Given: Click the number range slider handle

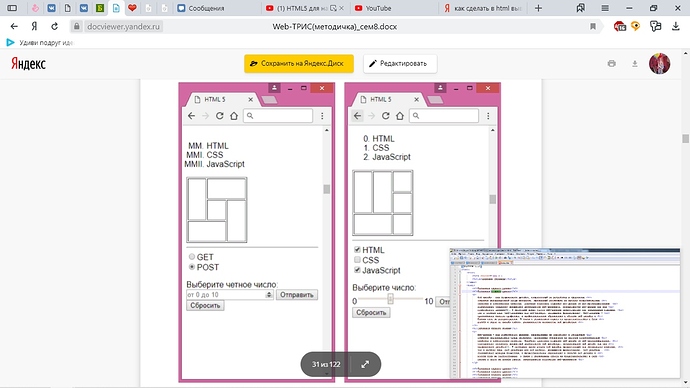Looking at the screenshot, I should pos(390,299).
